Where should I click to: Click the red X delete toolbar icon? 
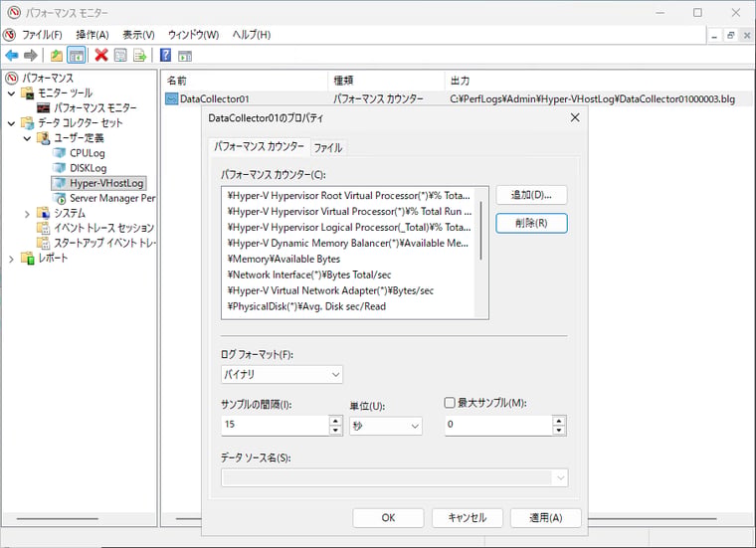click(x=101, y=56)
